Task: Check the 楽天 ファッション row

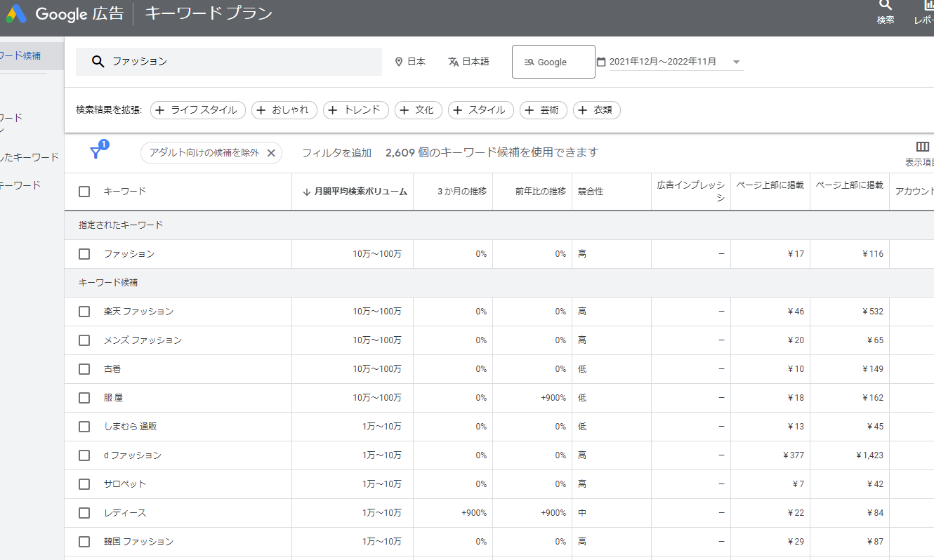Action: (x=84, y=312)
